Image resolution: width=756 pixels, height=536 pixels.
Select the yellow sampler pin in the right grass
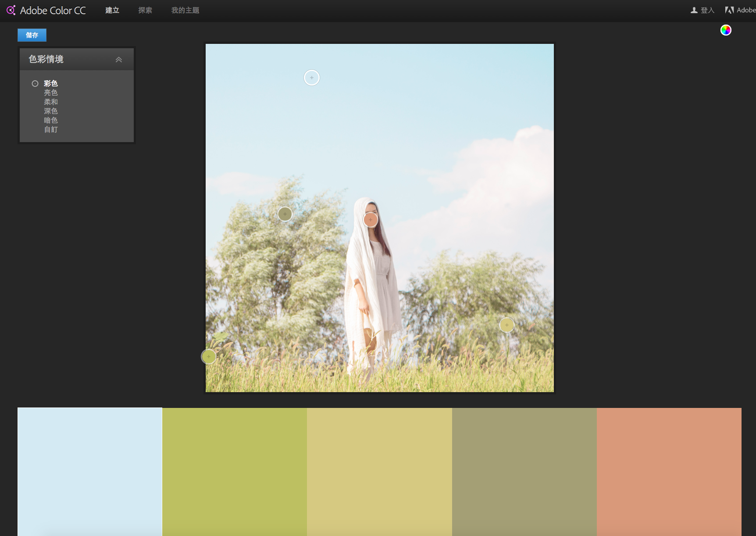tap(506, 325)
